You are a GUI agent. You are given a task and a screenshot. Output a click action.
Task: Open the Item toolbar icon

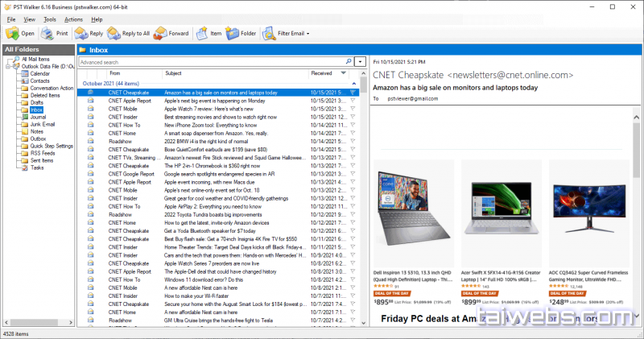(202, 34)
